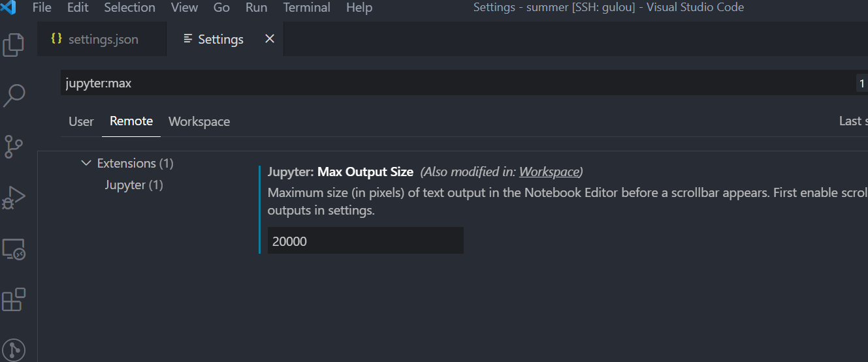Click the VS Code logo icon
Image resolution: width=868 pixels, height=362 pixels.
pos(9,8)
